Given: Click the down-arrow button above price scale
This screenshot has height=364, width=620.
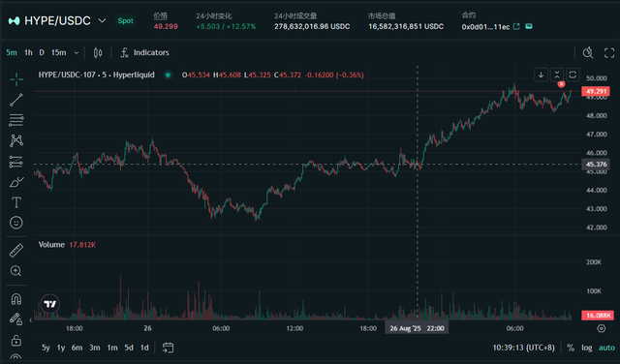Looking at the screenshot, I should [x=541, y=75].
